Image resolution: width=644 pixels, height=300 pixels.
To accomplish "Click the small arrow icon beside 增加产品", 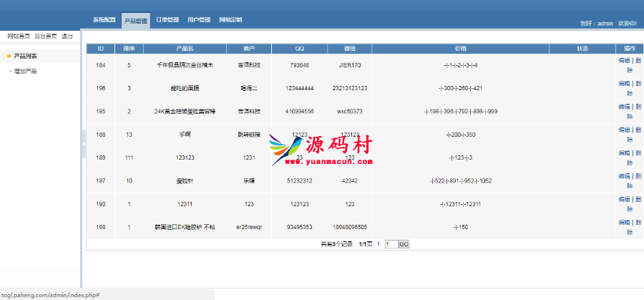I will (9, 71).
